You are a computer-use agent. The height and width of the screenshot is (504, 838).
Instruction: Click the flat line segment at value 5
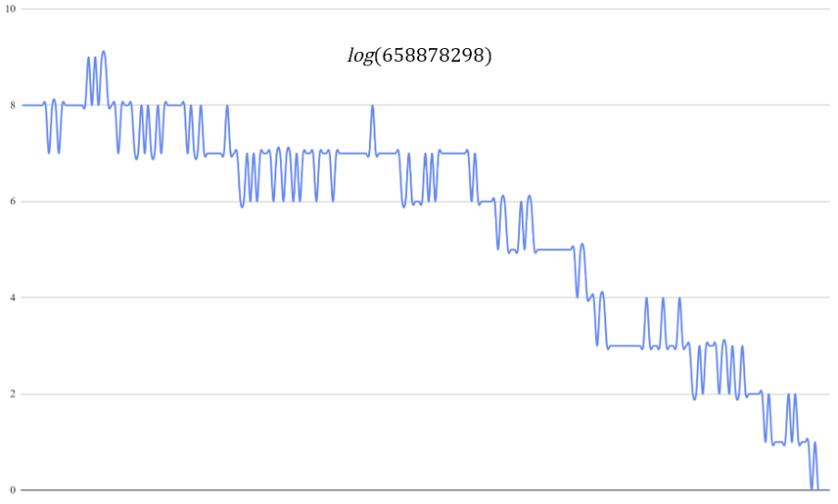[x=554, y=249]
